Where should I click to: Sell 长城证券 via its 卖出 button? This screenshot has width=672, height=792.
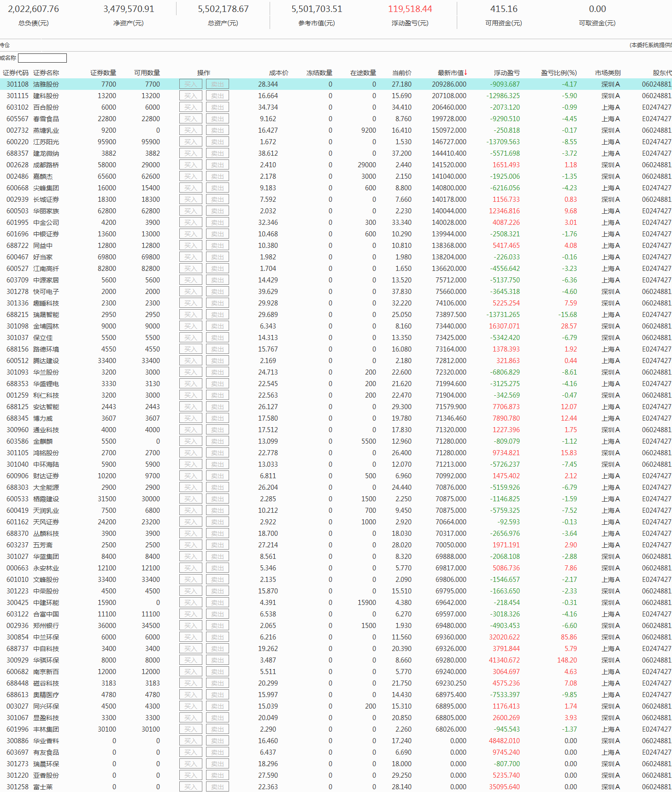point(218,199)
